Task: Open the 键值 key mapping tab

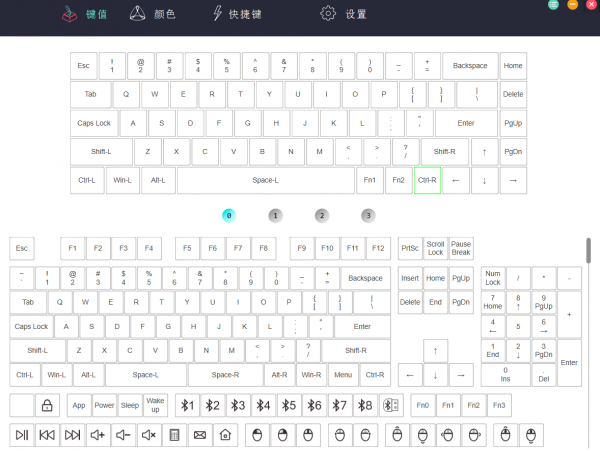Action: 84,14
